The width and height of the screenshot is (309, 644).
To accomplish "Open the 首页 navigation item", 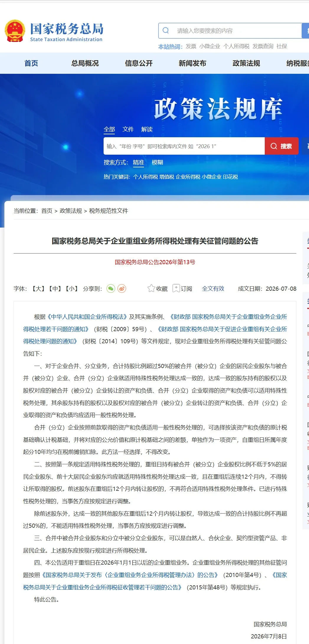I will click(31, 63).
